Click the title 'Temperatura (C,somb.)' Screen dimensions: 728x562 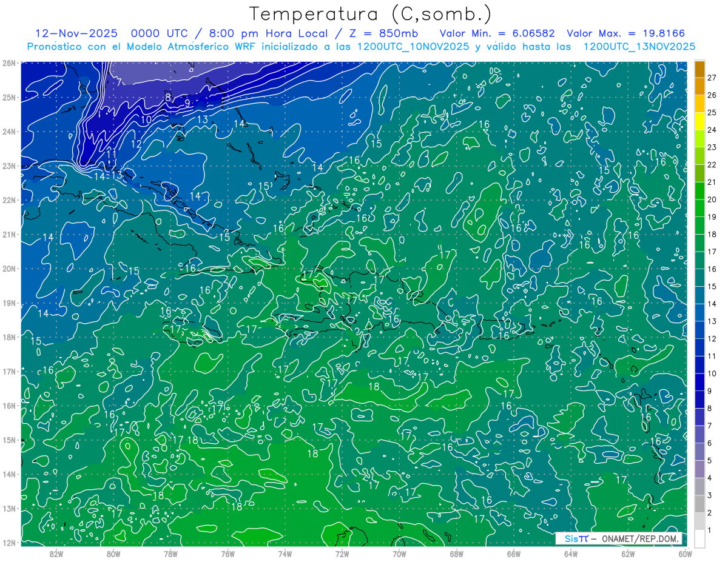coord(371,14)
